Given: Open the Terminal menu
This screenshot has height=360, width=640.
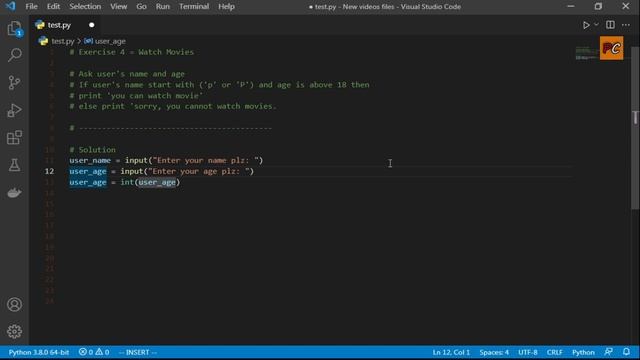Looking at the screenshot, I should pyautogui.click(x=194, y=7).
